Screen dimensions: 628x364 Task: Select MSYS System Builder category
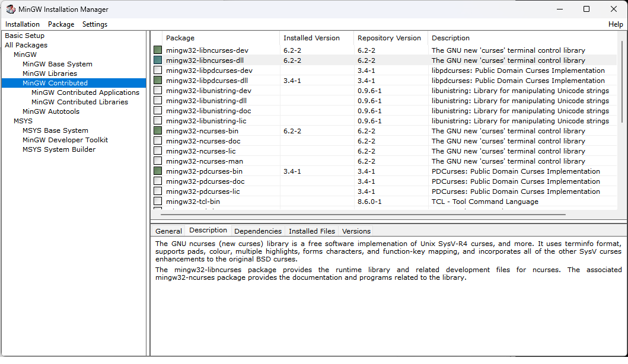coord(59,149)
